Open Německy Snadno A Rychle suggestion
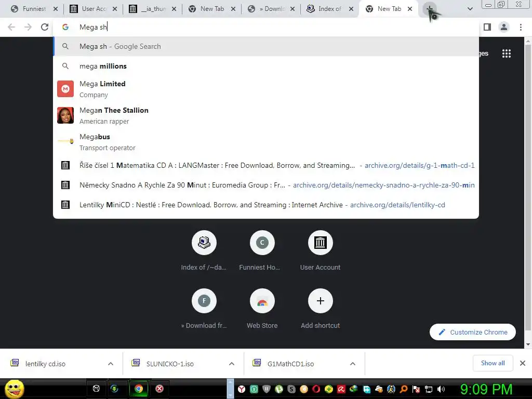Image resolution: width=532 pixels, height=399 pixels. pyautogui.click(x=266, y=185)
